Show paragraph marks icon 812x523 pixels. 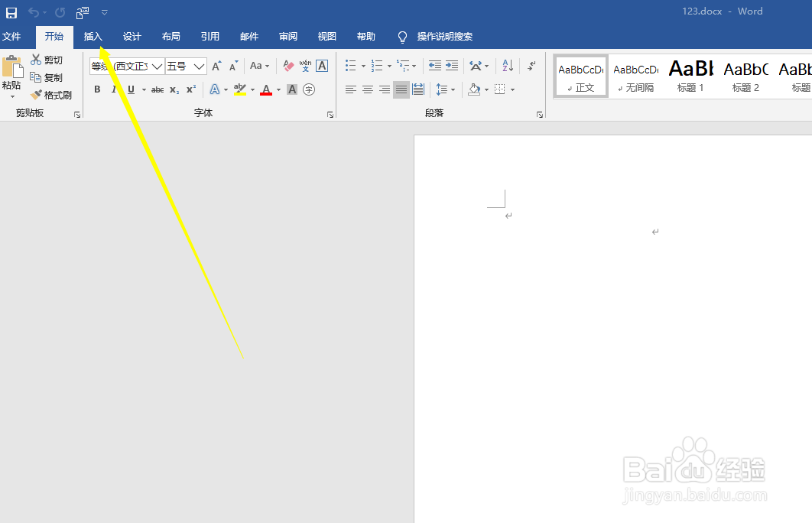[x=532, y=65]
